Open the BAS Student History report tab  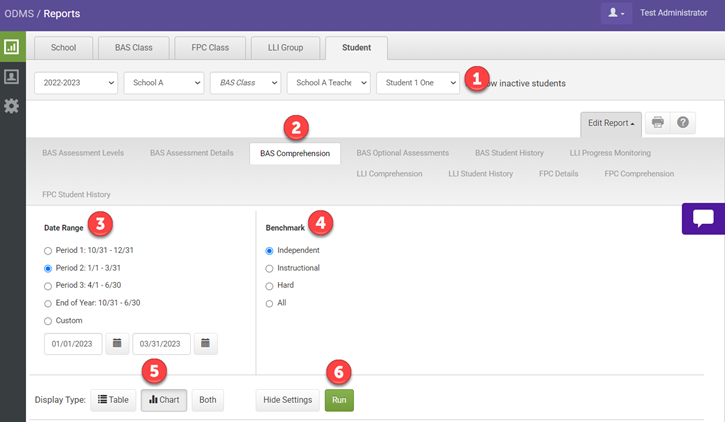click(x=509, y=153)
